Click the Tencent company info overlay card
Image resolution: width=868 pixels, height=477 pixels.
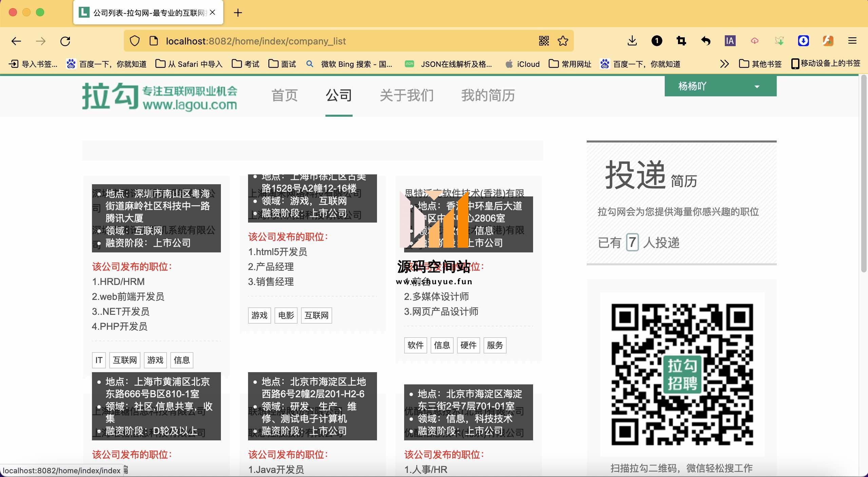(x=156, y=218)
